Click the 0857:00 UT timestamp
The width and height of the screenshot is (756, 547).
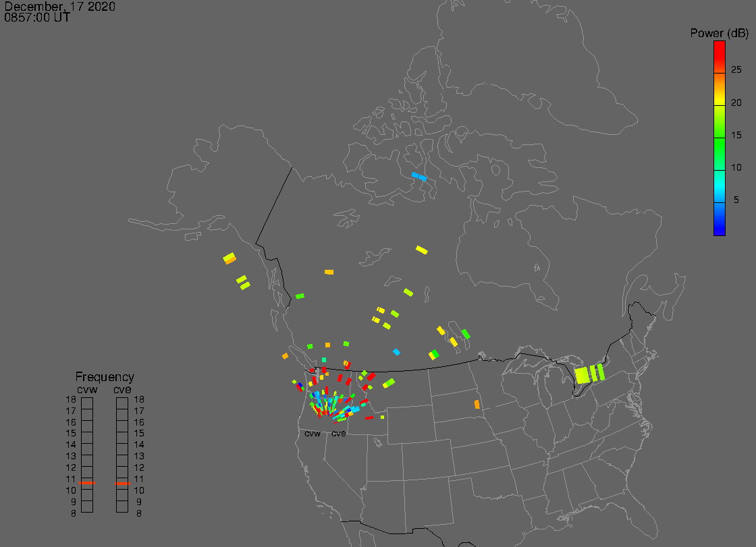(x=37, y=18)
